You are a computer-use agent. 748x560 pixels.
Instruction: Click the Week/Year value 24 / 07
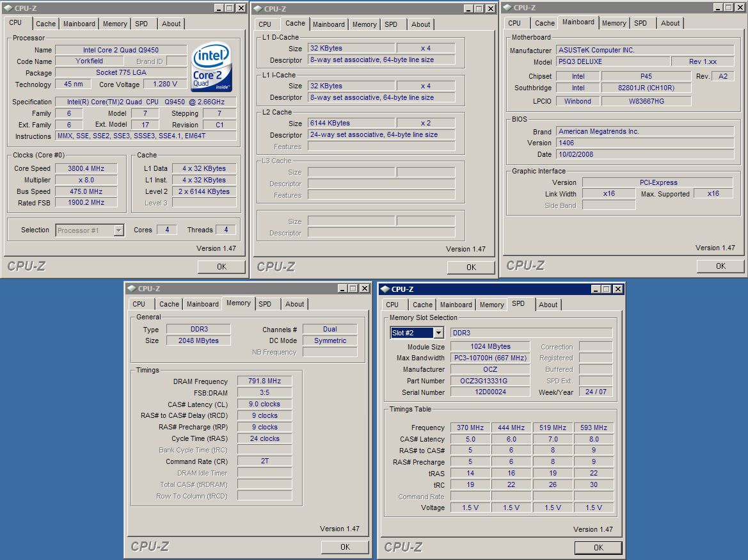596,392
